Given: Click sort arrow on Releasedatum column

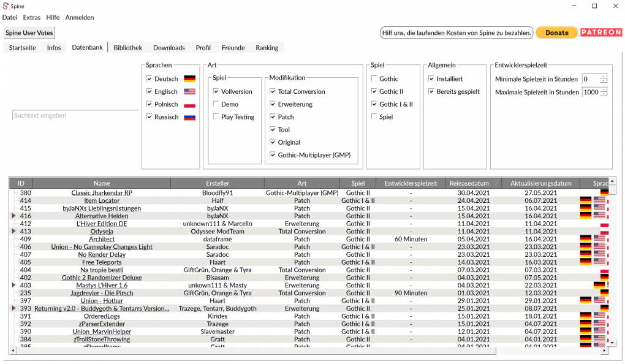Looking at the screenshot, I should point(496,183).
